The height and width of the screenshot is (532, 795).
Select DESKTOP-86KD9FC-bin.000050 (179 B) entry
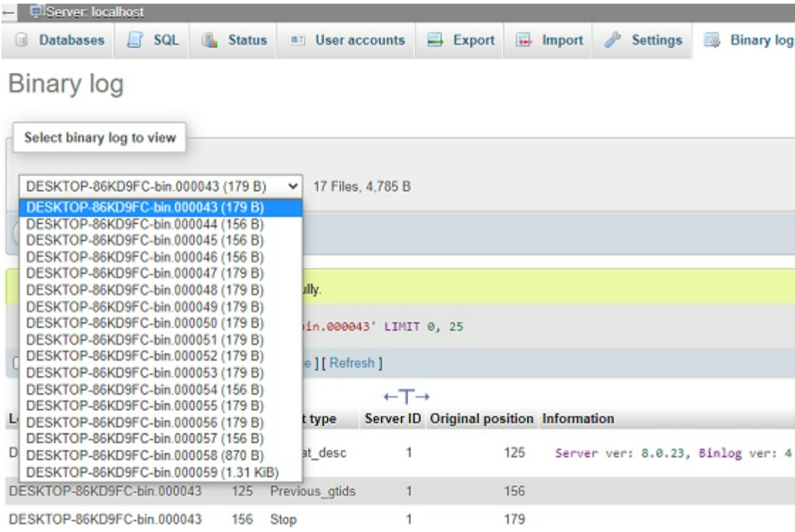click(145, 323)
